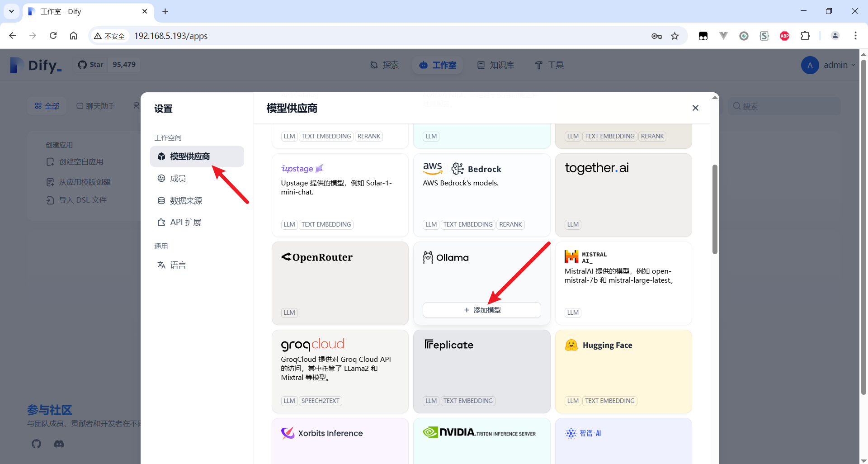Click the Hugging Face emoji icon
The image size is (868, 464).
click(x=571, y=345)
